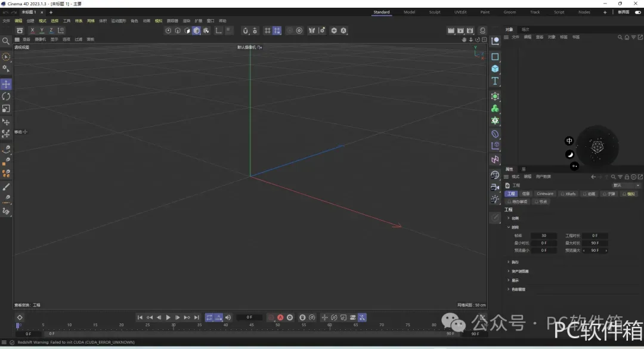Screen dimensions: 644x349
Task: Toggle the X axis lock
Action: (x=32, y=30)
